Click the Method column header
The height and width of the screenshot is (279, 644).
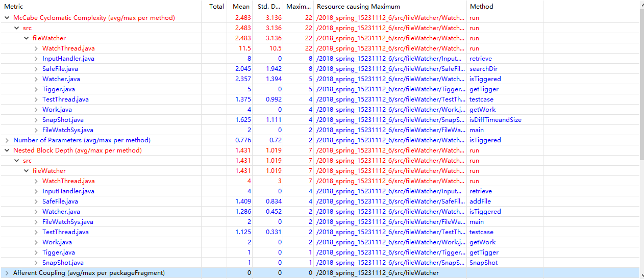pos(505,7)
